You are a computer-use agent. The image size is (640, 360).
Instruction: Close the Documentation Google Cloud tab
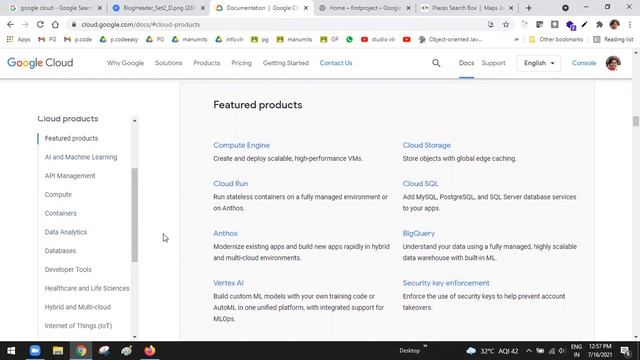point(306,8)
